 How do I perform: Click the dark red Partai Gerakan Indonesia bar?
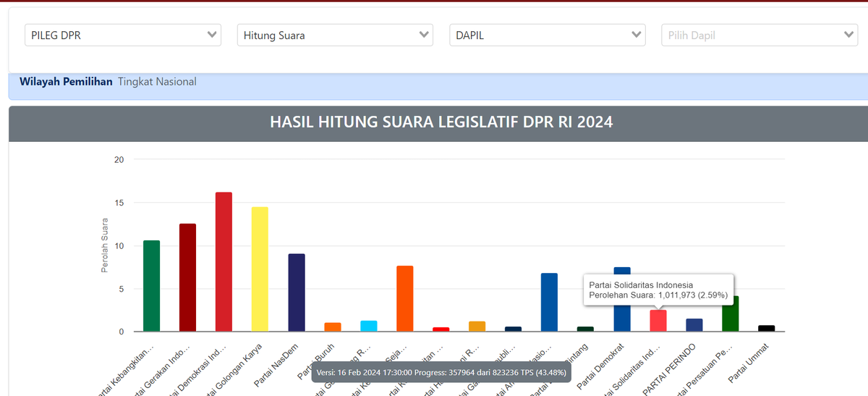(188, 277)
